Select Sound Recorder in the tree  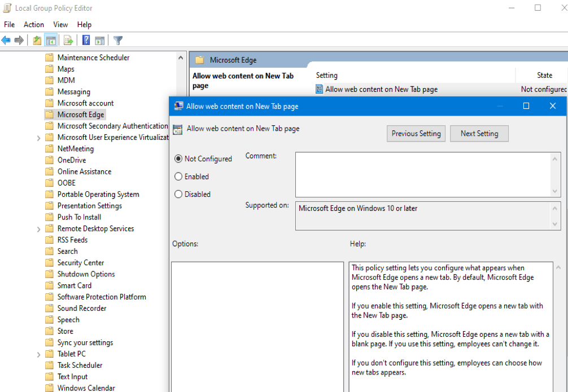82,309
